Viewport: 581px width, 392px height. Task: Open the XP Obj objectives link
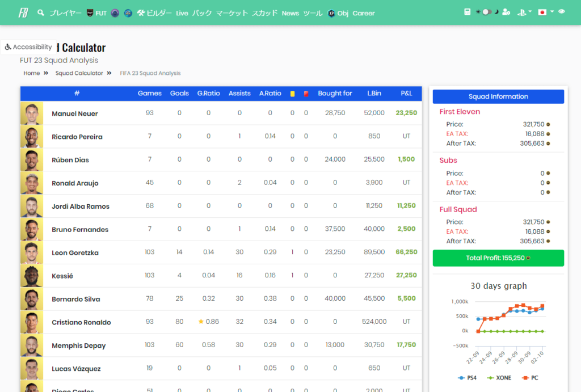click(x=338, y=13)
